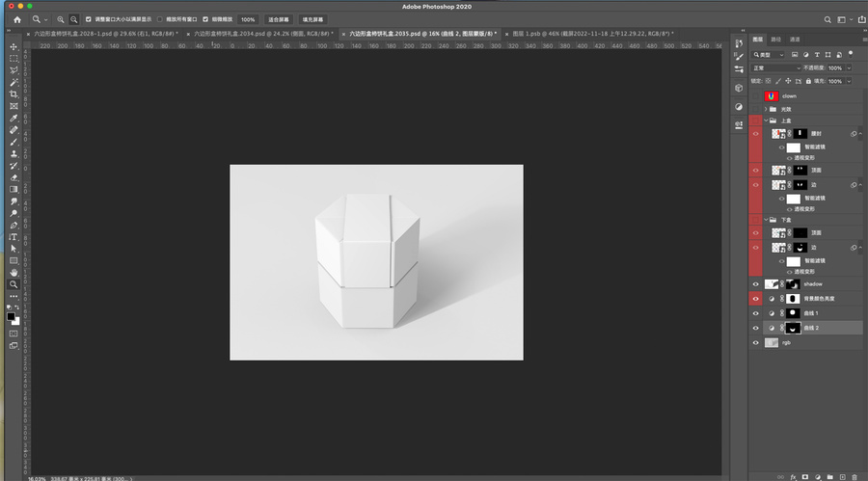The height and width of the screenshot is (481, 868).
Task: Toggle the lock all padlock icon
Action: [x=808, y=81]
